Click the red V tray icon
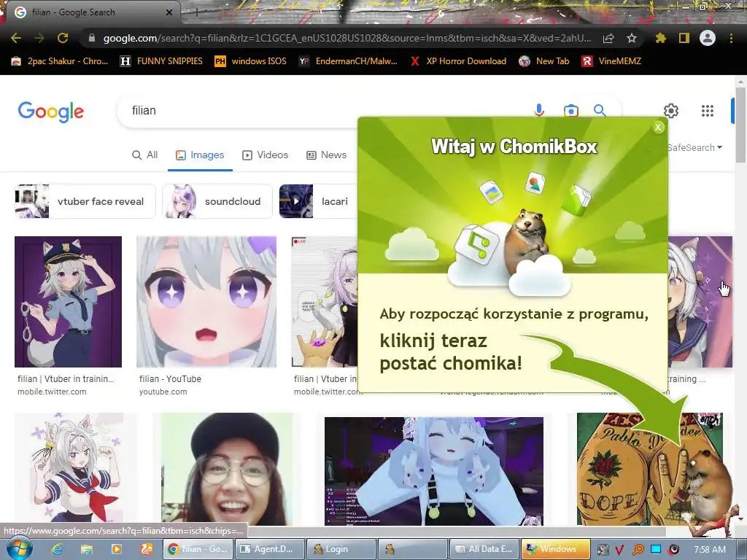 [x=619, y=549]
